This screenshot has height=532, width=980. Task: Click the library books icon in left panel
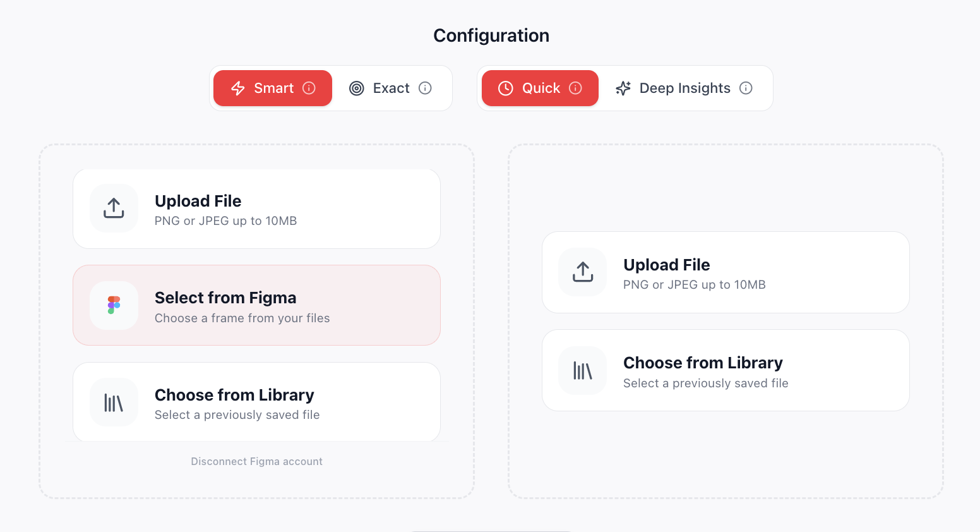point(114,402)
